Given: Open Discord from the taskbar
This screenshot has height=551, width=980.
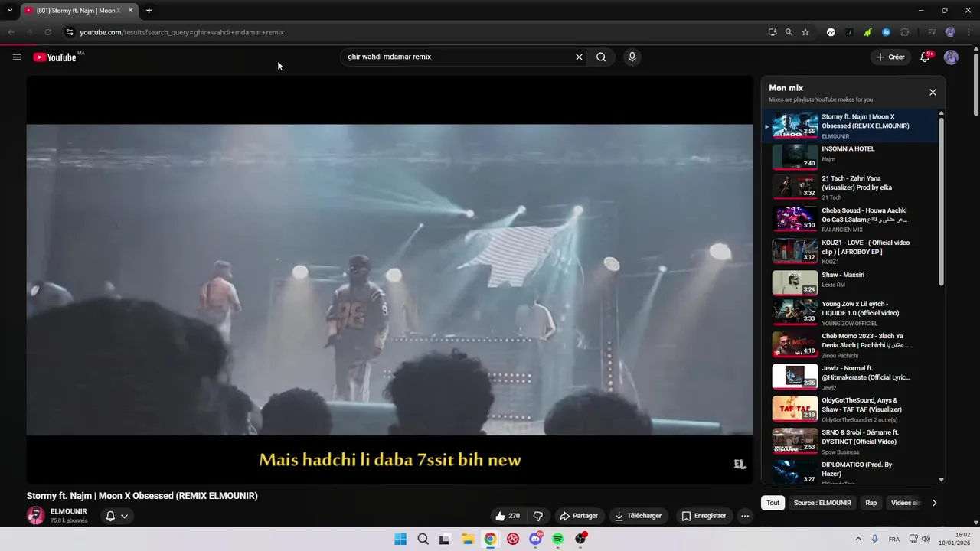Looking at the screenshot, I should tap(536, 539).
